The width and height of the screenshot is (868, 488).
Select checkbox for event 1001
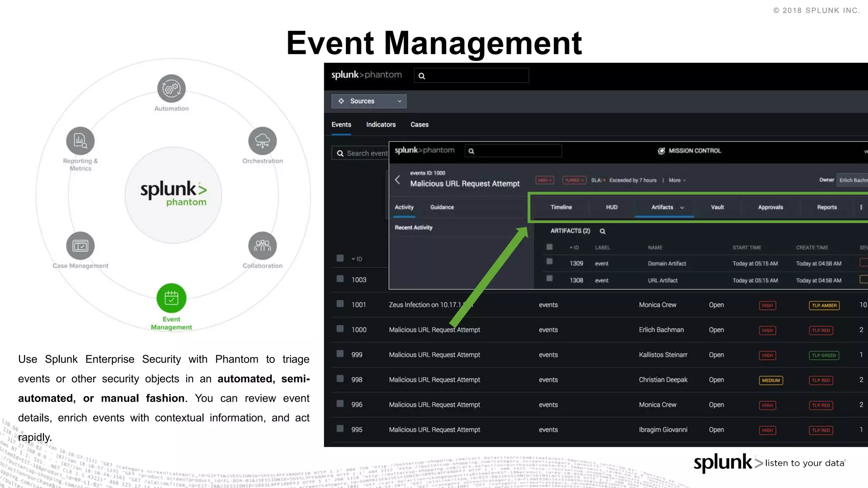point(340,304)
